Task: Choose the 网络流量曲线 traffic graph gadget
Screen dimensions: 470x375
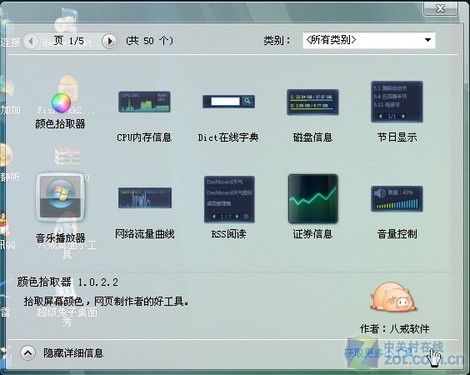Action: click(145, 198)
